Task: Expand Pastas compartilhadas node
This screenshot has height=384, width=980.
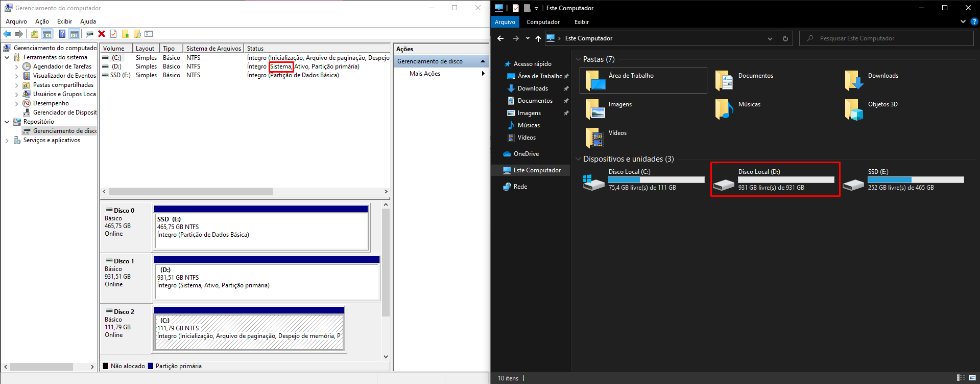Action: coord(16,85)
